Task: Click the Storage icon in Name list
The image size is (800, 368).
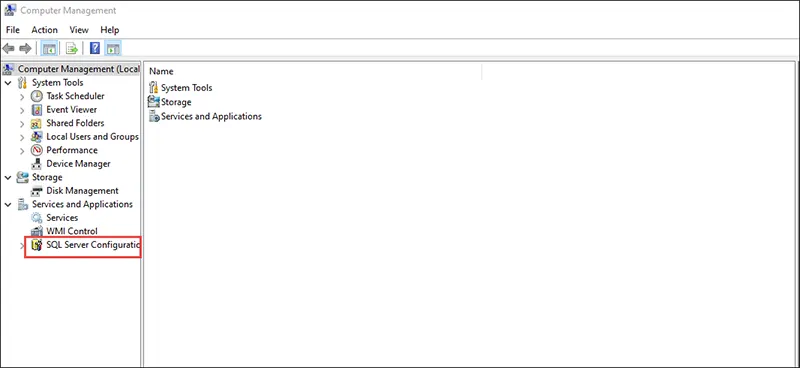Action: click(x=154, y=102)
